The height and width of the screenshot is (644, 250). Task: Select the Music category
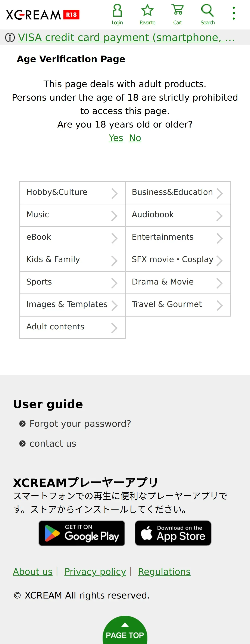(72, 215)
